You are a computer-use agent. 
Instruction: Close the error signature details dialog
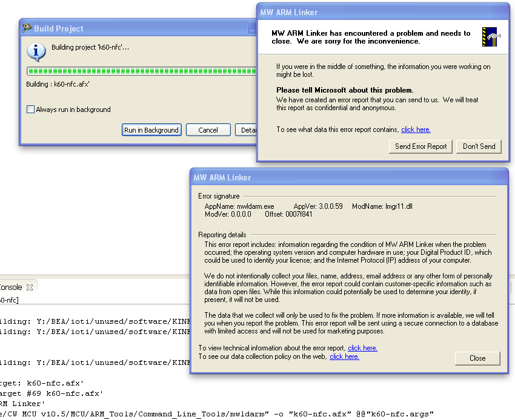[x=477, y=358]
